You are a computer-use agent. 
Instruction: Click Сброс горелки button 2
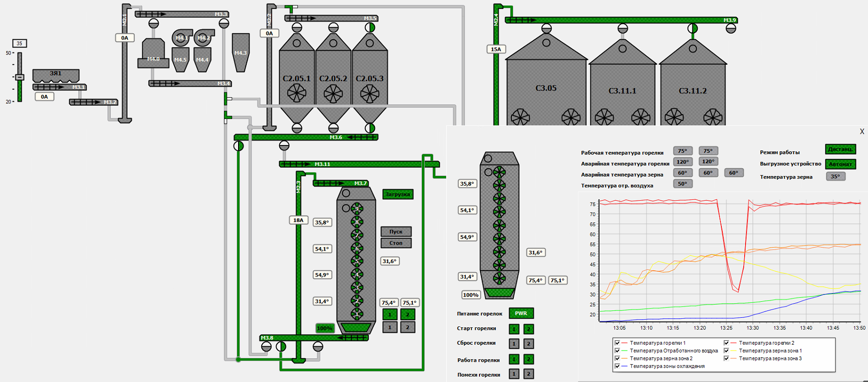click(529, 344)
